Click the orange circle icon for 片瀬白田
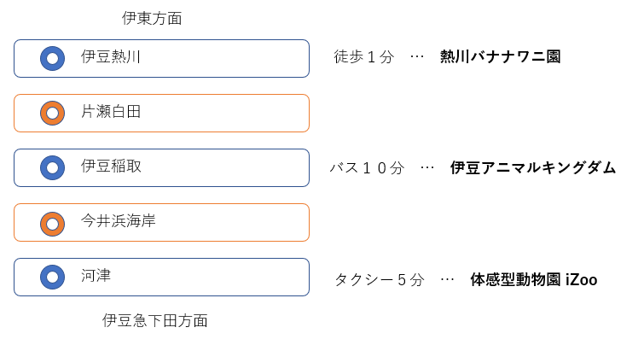Image resolution: width=644 pixels, height=345 pixels. pos(52,113)
